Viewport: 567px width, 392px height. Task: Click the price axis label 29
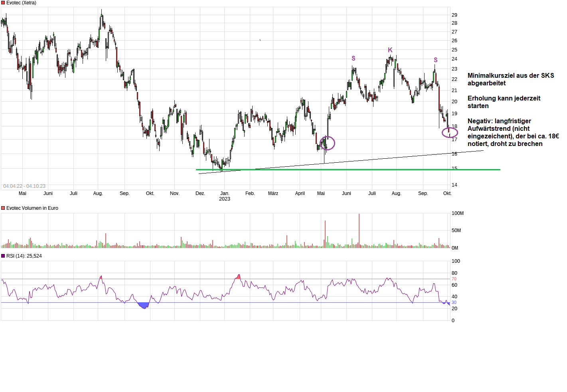[x=454, y=15]
